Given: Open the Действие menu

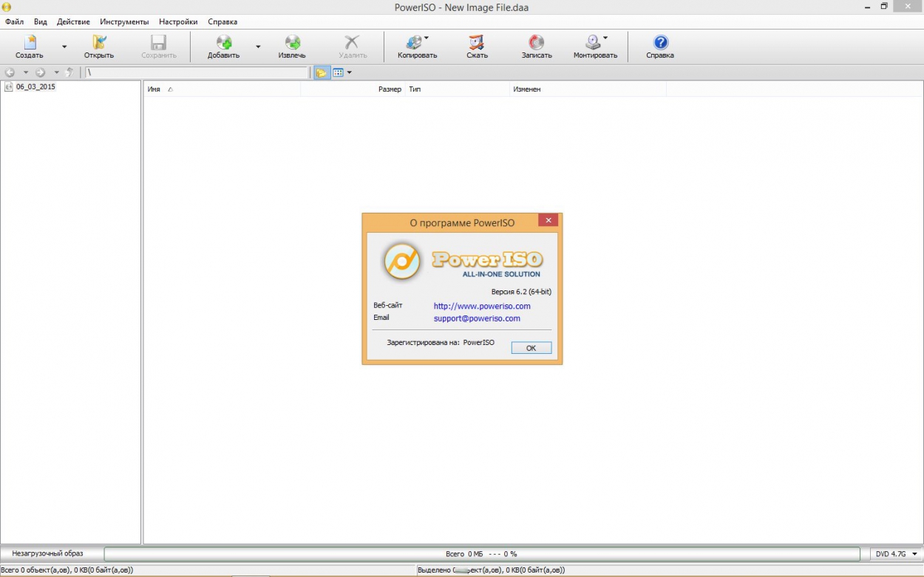Looking at the screenshot, I should (73, 21).
